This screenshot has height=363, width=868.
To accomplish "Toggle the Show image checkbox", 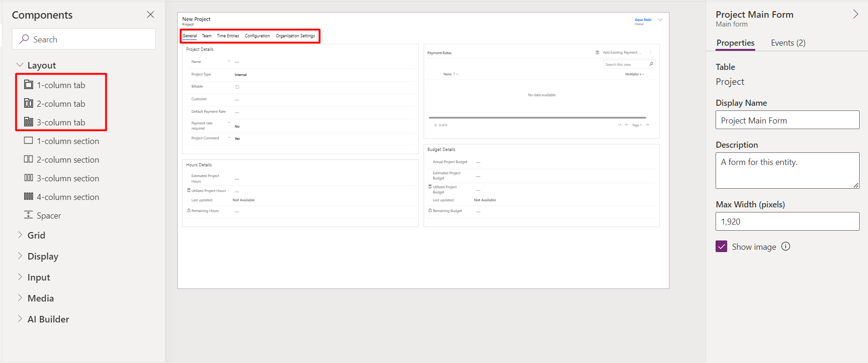I will [721, 247].
